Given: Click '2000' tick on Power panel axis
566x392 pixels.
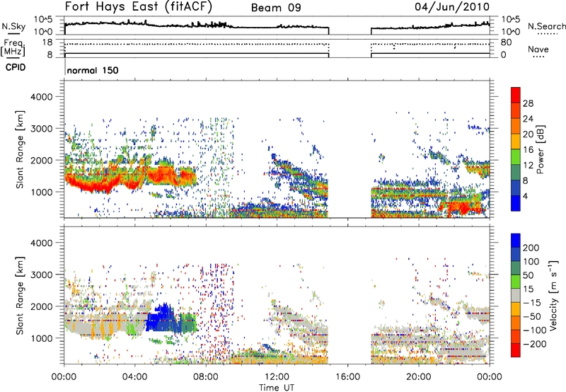Looking at the screenshot, I should pos(41,160).
